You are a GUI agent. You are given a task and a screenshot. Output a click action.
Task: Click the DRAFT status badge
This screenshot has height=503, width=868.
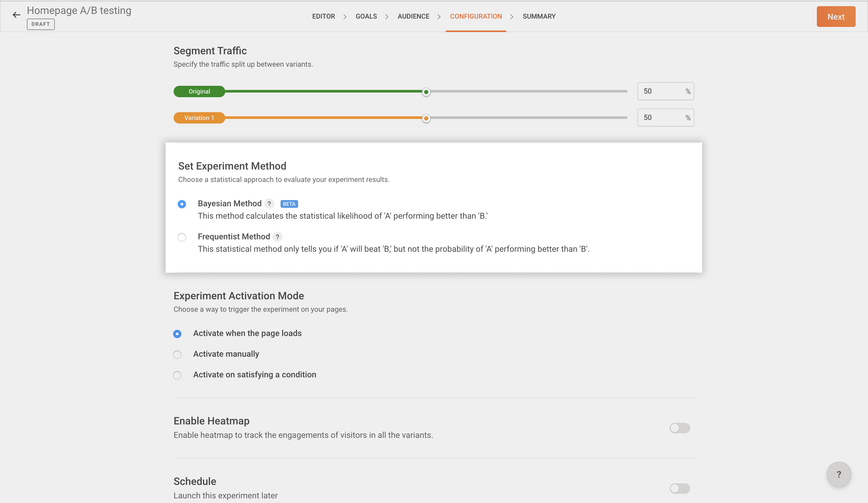pos(41,24)
